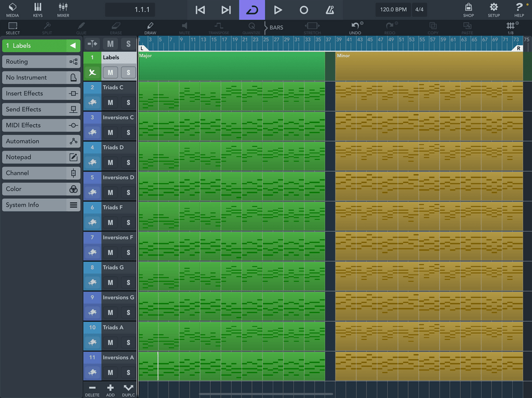Click the 120.0 BPM tempo field
The width and height of the screenshot is (532, 398).
[393, 9]
